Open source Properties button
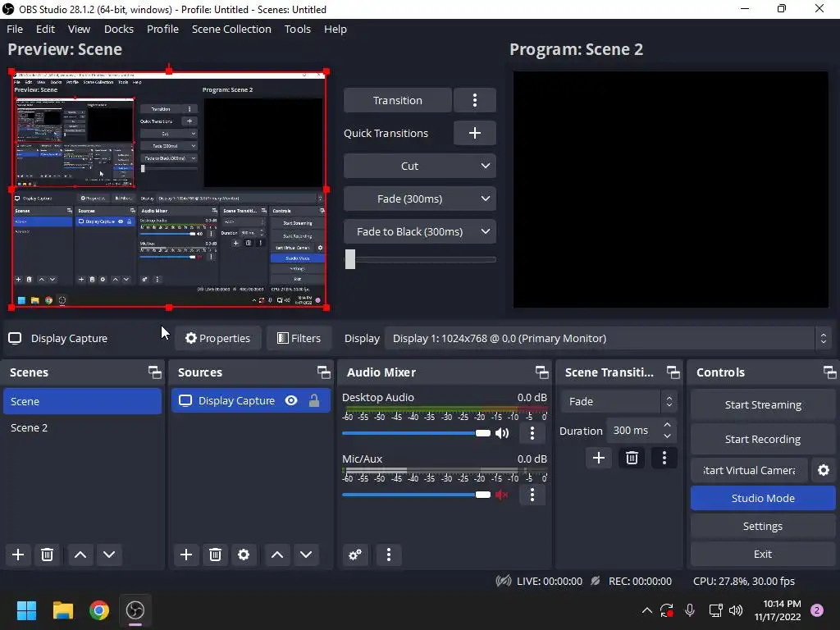840x630 pixels. click(x=217, y=338)
